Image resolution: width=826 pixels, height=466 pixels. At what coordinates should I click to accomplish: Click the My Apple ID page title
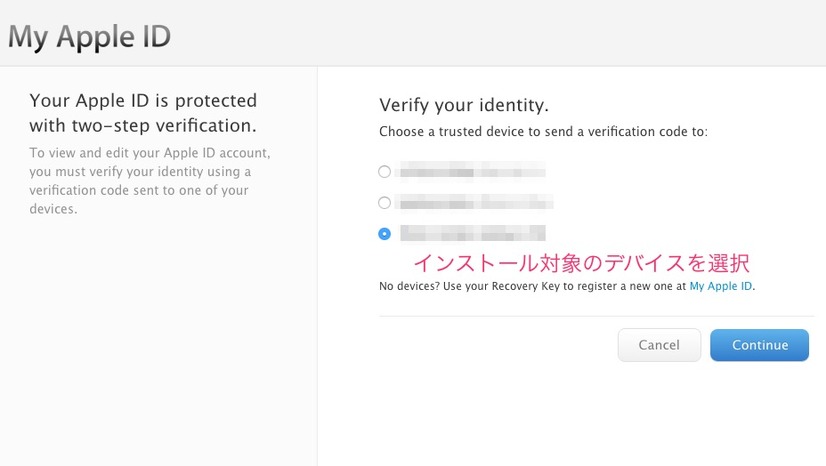[90, 37]
